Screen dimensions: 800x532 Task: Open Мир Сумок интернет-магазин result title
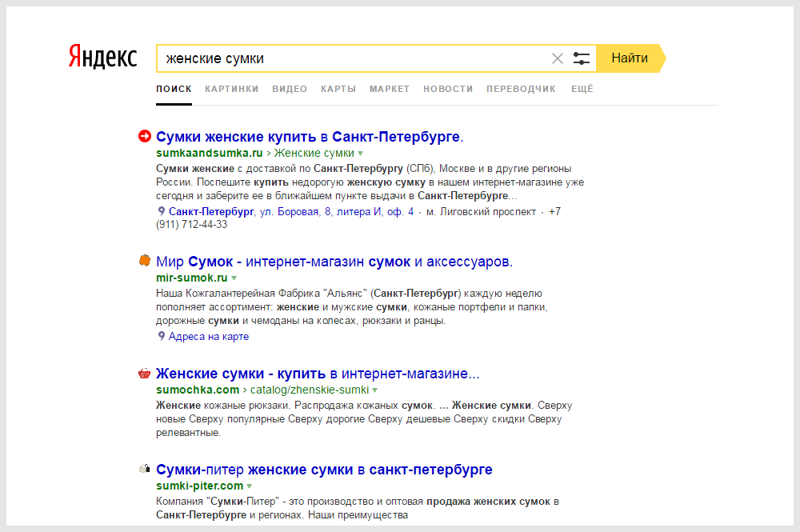point(334,262)
